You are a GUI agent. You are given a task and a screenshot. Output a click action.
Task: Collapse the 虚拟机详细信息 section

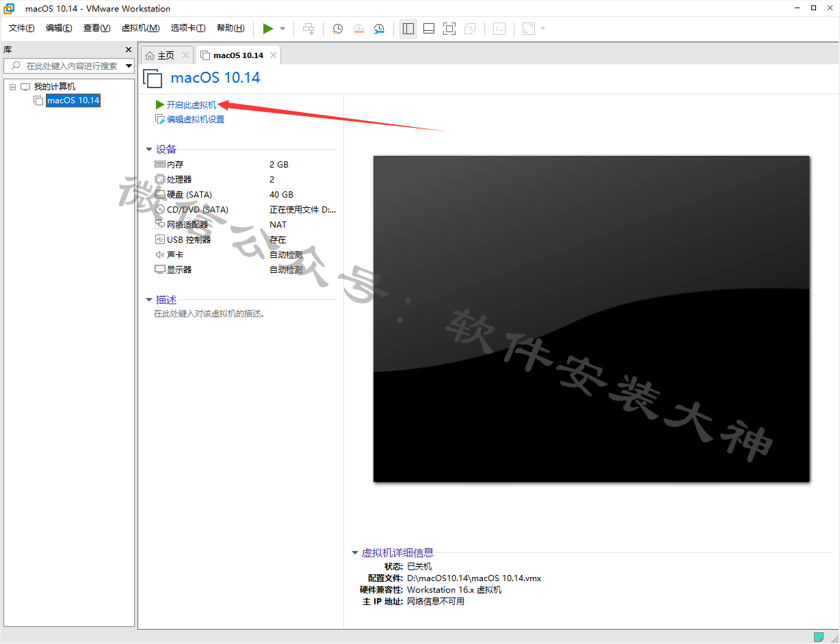(x=355, y=553)
